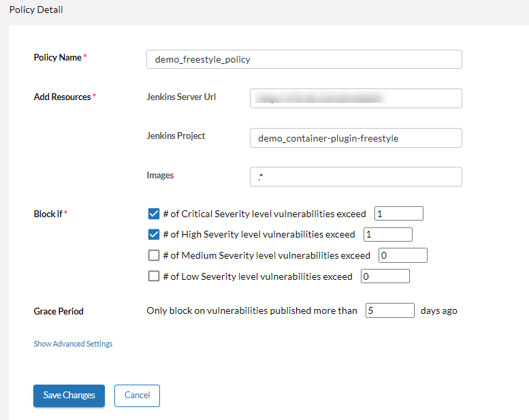Click the Block if label
529x420 pixels.
click(48, 214)
